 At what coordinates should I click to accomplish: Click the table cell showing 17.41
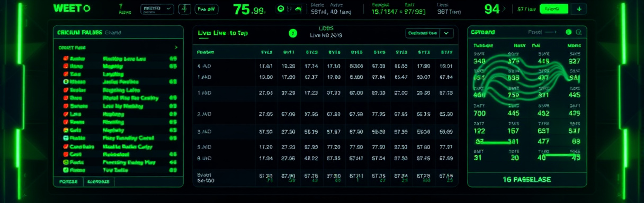[266, 67]
